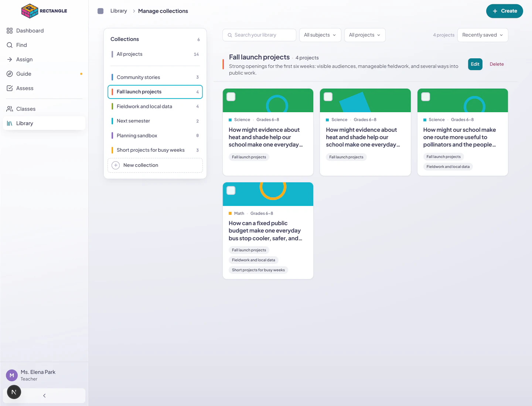Click the round N badge icon
The width and height of the screenshot is (532, 406).
pyautogui.click(x=14, y=392)
